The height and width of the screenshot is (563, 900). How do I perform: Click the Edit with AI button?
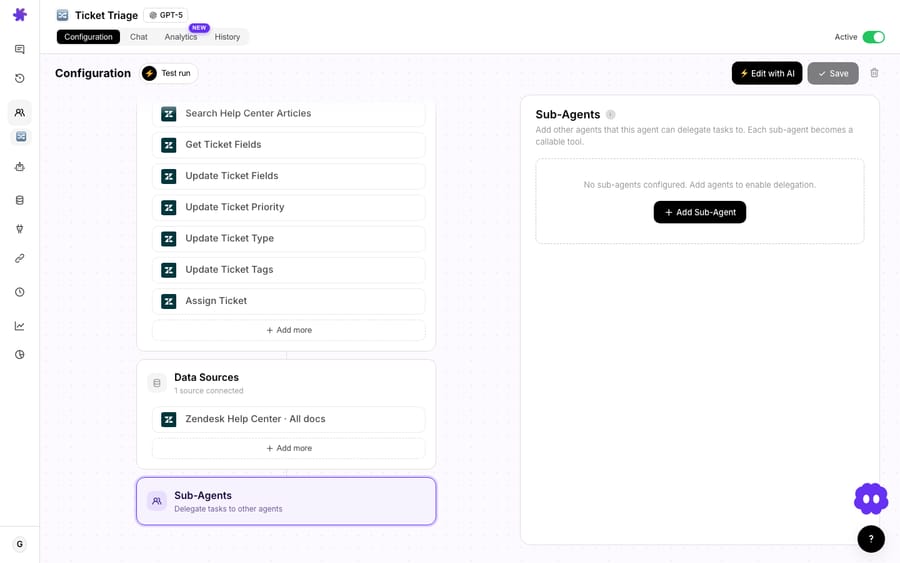click(x=767, y=73)
